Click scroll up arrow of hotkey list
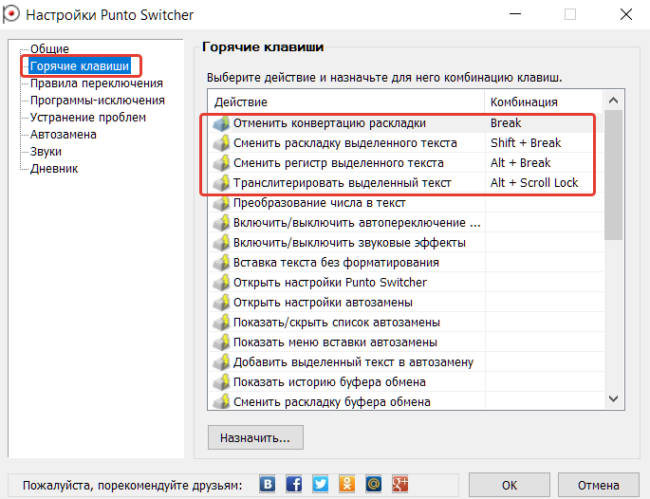The height and width of the screenshot is (499, 650). [x=614, y=100]
